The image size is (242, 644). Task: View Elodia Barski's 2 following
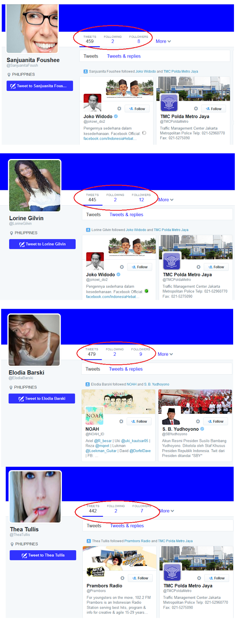click(x=115, y=352)
